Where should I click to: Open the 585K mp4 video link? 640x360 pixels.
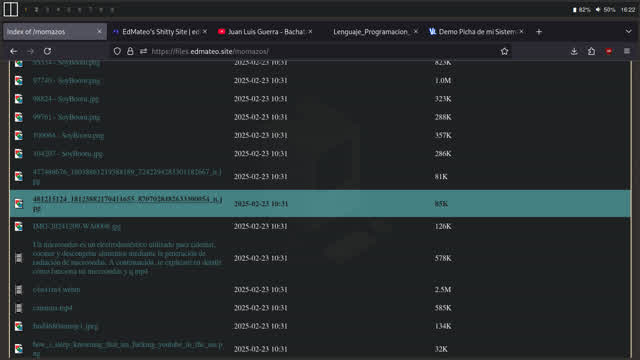(52, 308)
